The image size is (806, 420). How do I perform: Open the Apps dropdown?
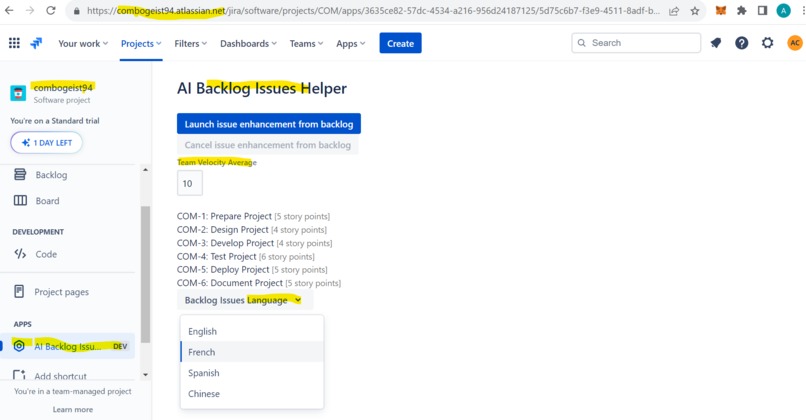(351, 44)
